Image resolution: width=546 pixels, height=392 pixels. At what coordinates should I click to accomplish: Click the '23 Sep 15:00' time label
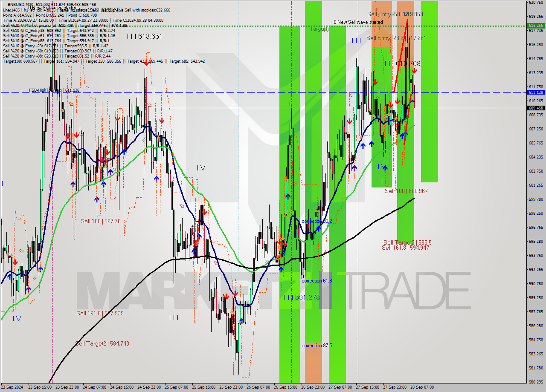[x=39, y=387]
